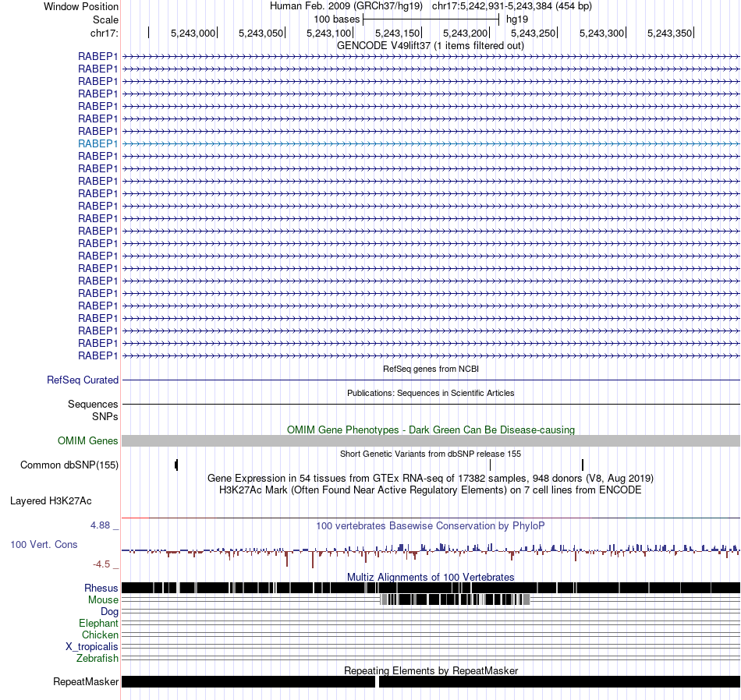Image resolution: width=741 pixels, height=700 pixels.
Task: Click the chr17: ruler label
Action: [104, 33]
